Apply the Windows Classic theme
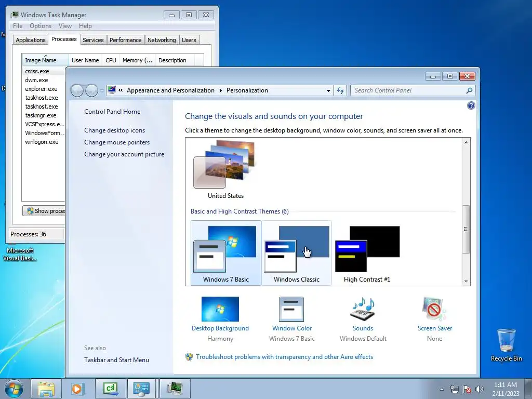 point(297,253)
